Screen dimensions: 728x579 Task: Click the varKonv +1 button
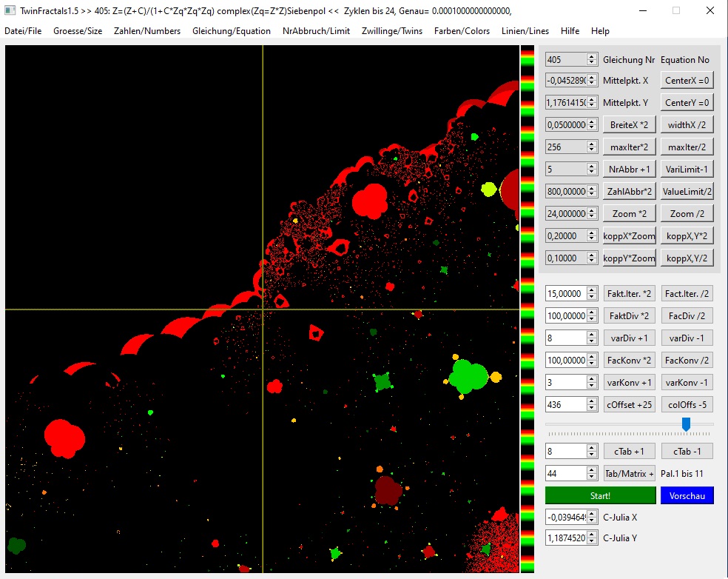point(629,383)
